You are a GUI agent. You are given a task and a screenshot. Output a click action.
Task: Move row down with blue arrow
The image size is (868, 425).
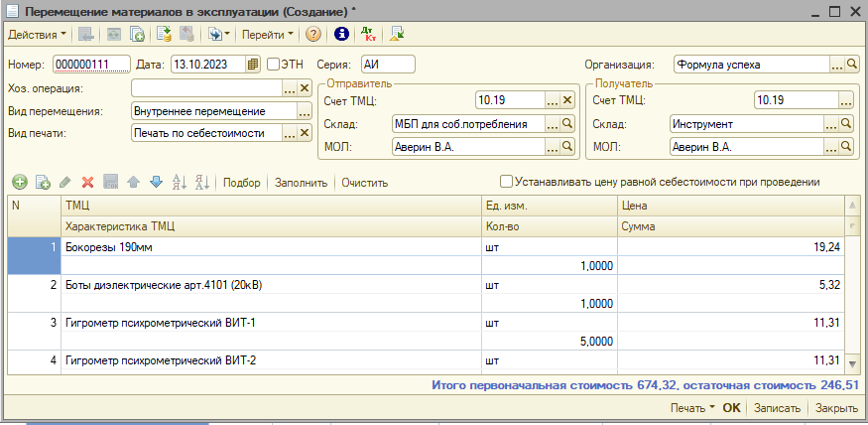(155, 183)
